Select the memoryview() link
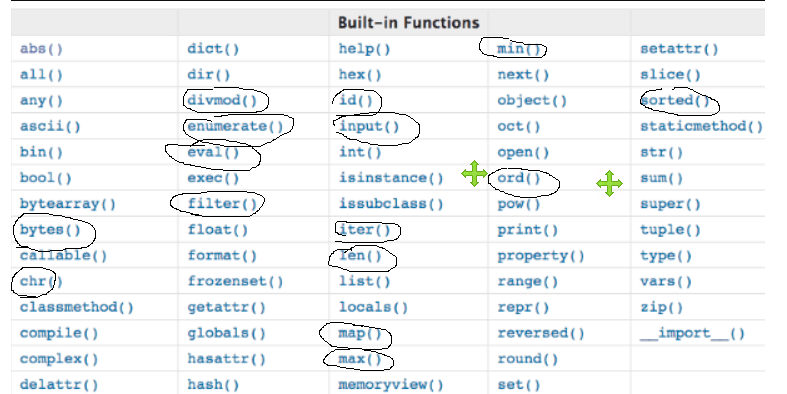787x394 pixels. 391,384
